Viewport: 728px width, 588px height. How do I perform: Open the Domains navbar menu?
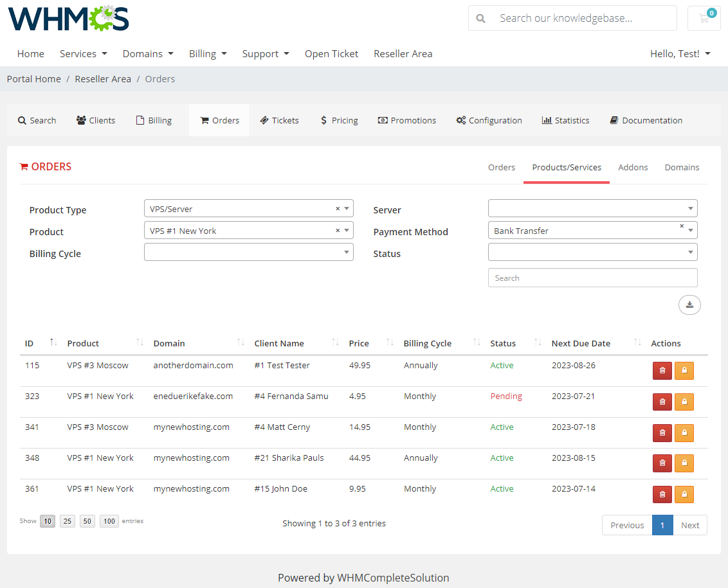148,54
